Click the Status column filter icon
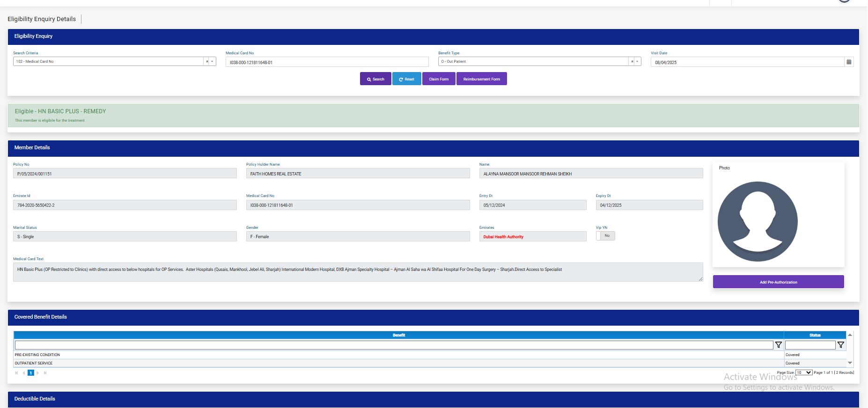Viewport: 868px width, 408px height. pos(841,345)
